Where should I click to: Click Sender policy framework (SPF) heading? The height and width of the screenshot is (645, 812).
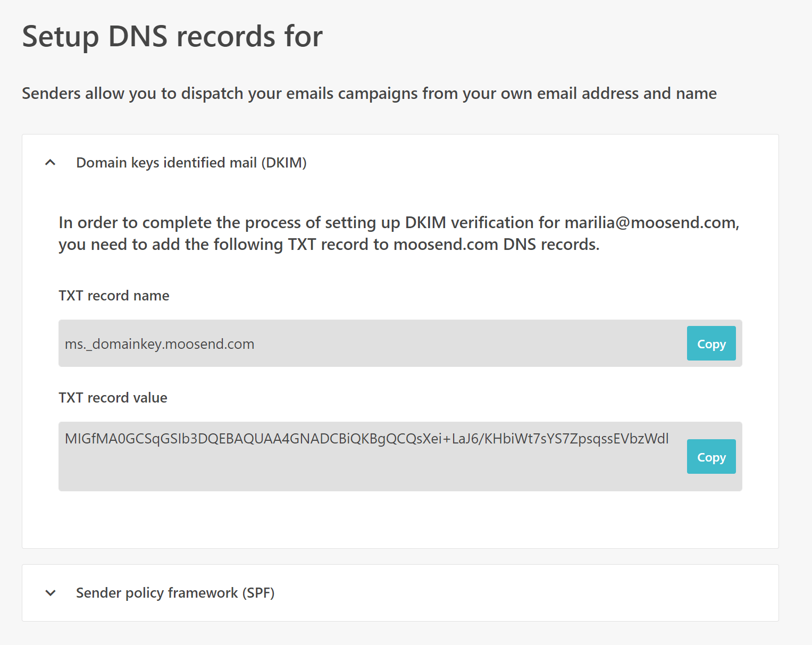pyautogui.click(x=175, y=593)
